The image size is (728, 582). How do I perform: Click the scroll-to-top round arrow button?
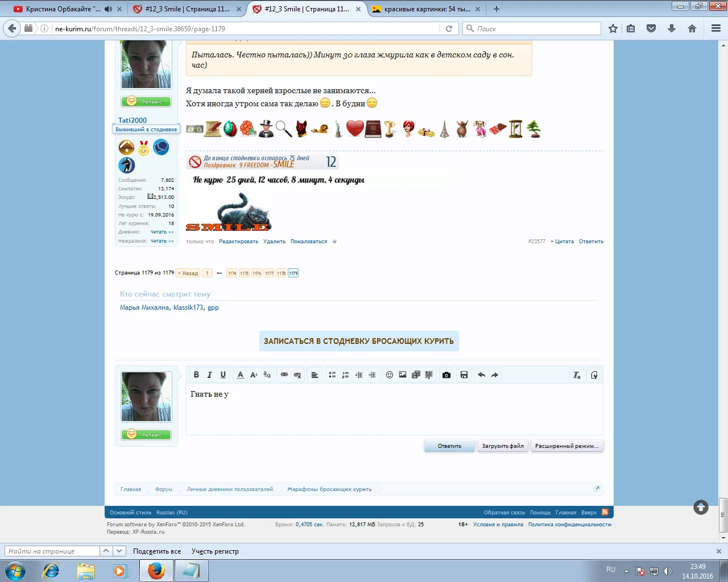pyautogui.click(x=701, y=508)
